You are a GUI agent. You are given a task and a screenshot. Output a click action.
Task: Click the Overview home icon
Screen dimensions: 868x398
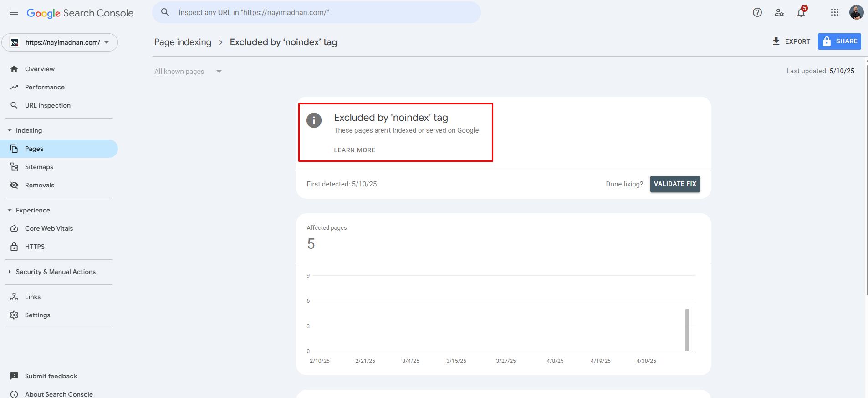(x=14, y=69)
